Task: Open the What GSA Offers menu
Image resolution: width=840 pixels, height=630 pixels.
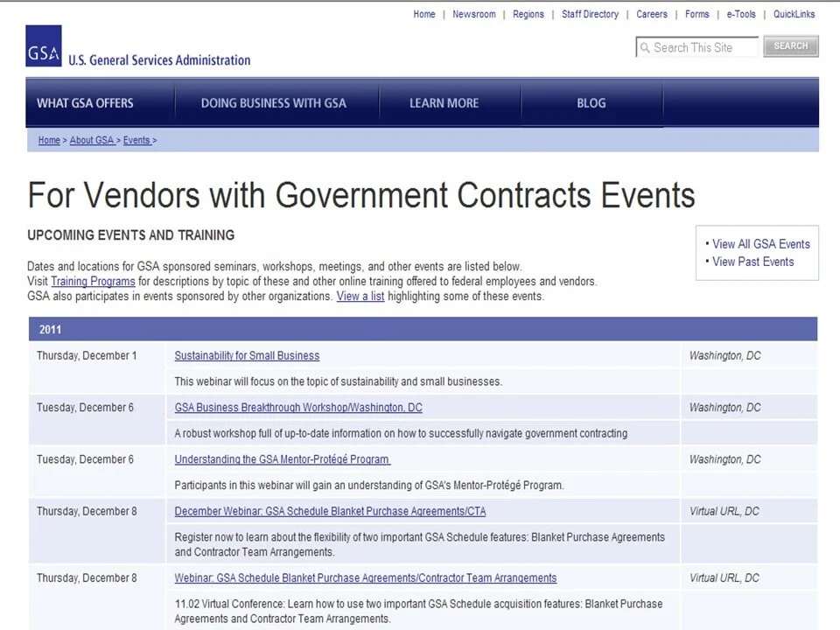Action: (85, 103)
